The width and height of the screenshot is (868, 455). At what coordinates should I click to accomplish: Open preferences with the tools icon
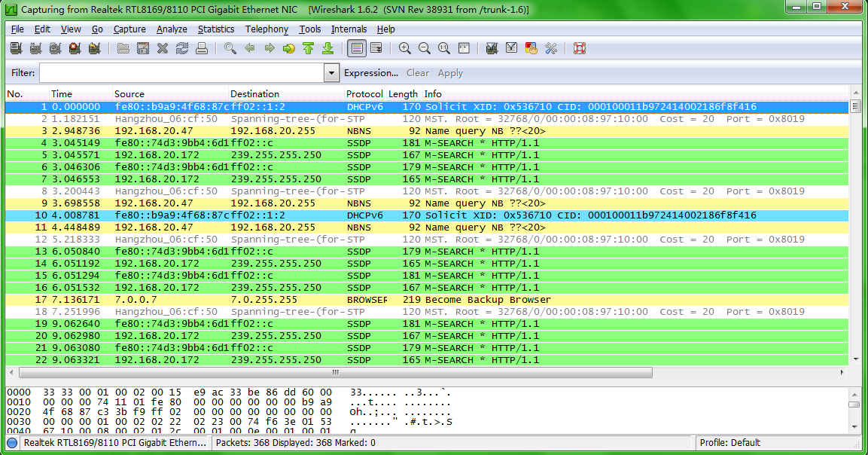click(x=551, y=49)
